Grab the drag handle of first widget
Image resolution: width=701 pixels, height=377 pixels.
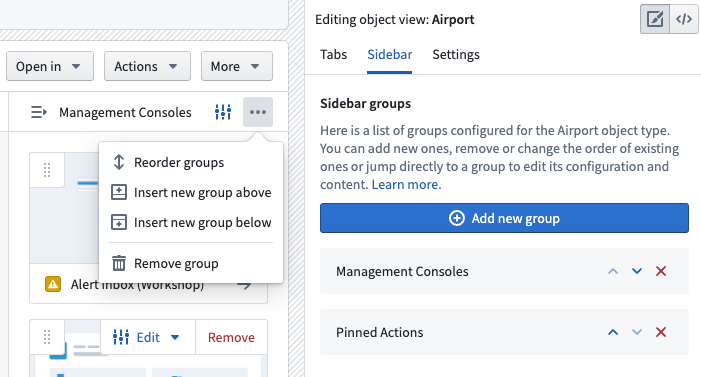coord(47,170)
